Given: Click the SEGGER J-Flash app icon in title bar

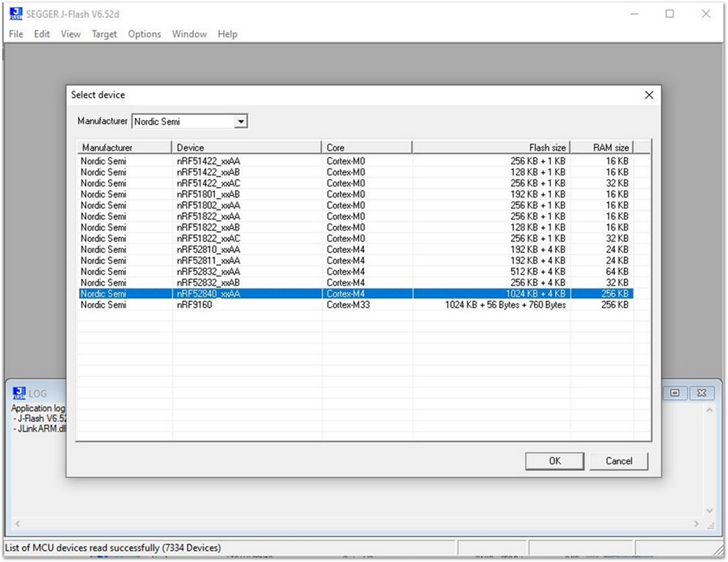Looking at the screenshot, I should click(15, 14).
